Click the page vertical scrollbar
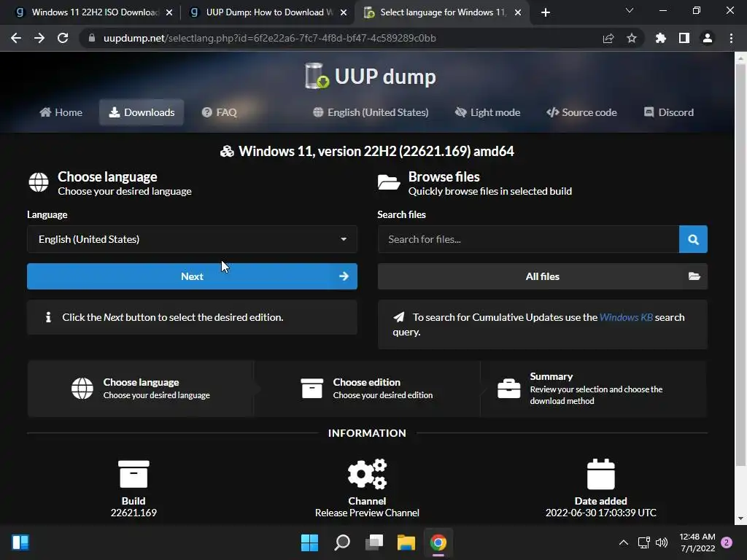 point(740,264)
